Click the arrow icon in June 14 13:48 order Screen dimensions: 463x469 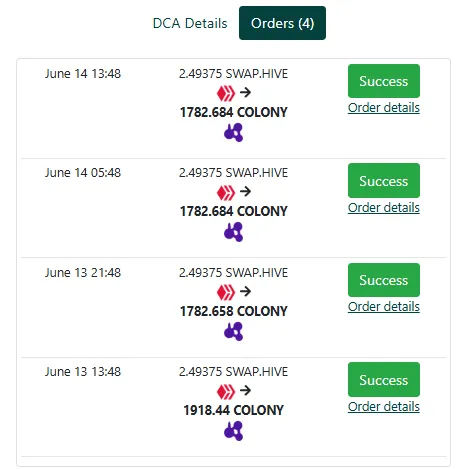point(245,92)
